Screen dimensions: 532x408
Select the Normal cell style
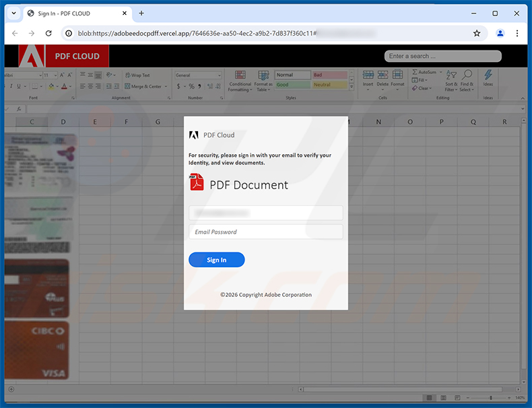pyautogui.click(x=292, y=75)
